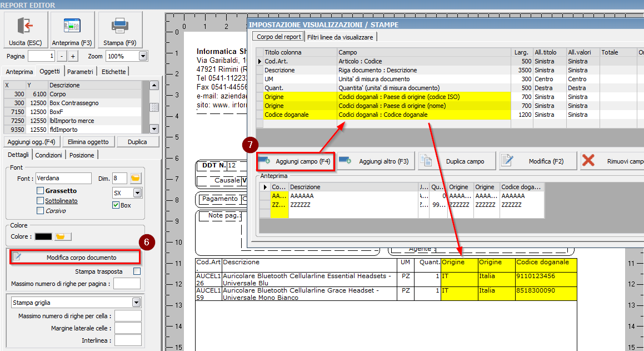Open the SX alignment dropdown
Viewport: 644px width, 351px height.
pos(137,193)
